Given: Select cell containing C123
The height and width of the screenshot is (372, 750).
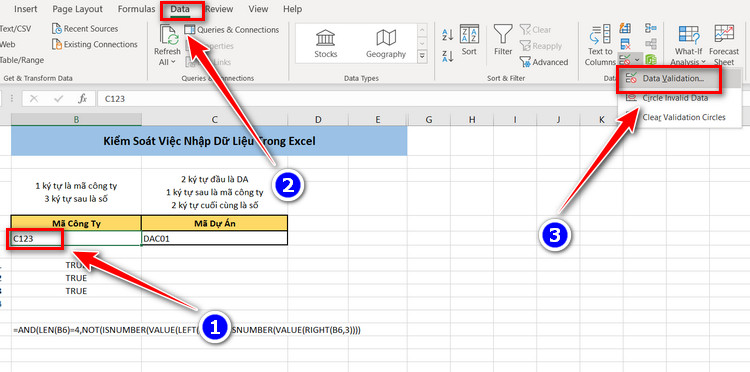Looking at the screenshot, I should tap(77, 239).
